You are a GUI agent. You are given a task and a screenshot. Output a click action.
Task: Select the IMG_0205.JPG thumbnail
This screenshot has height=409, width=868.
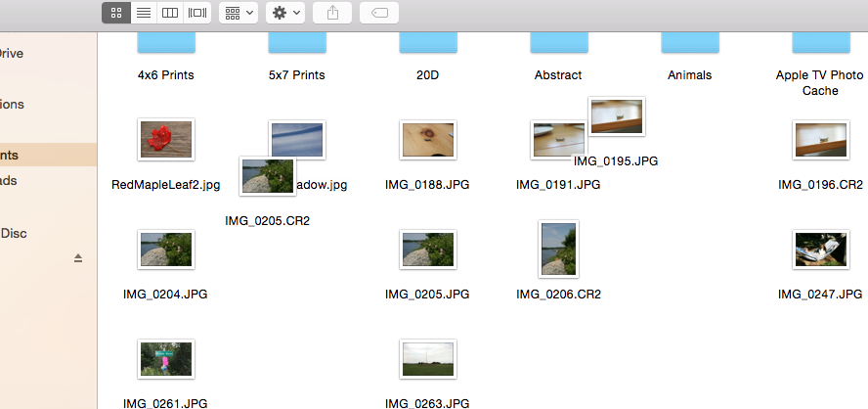(x=428, y=250)
